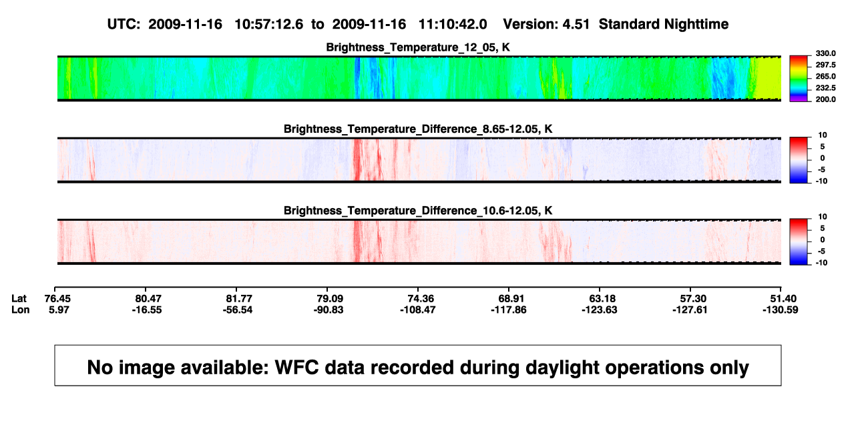Click the red-blue colorbar for 8.65-12.05 difference
868x445 pixels.
(x=799, y=159)
